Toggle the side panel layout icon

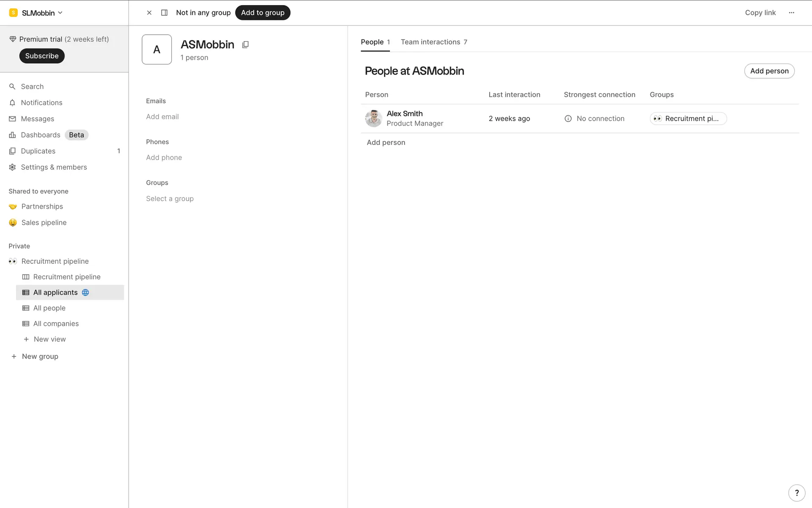point(165,13)
